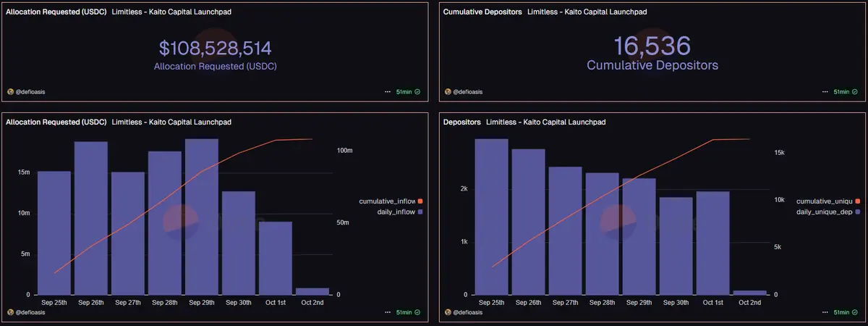Open the ellipsis menu on the Depositors chart panel
Viewport: 868px width, 326px height.
tap(825, 312)
